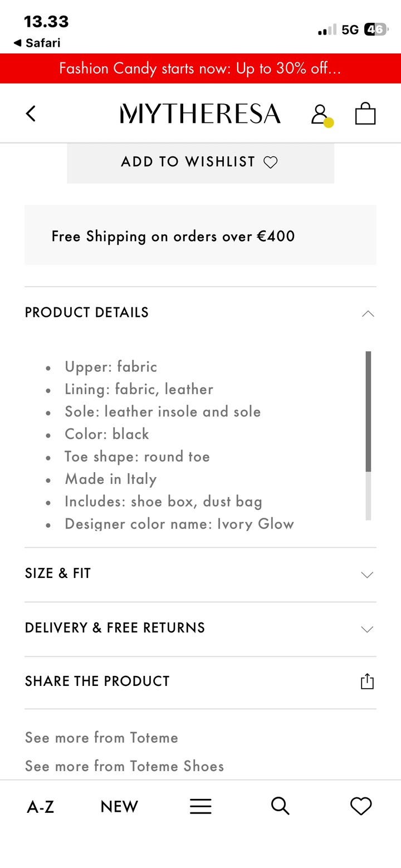This screenshot has height=868, width=401.
Task: Tap the back arrow at top left
Action: pos(31,114)
